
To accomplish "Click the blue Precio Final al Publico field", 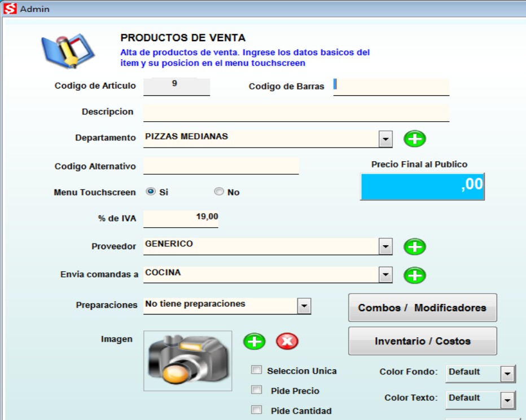I will [x=422, y=187].
